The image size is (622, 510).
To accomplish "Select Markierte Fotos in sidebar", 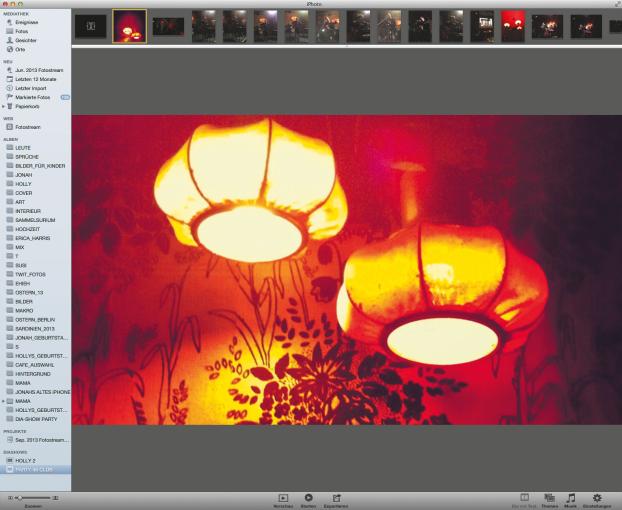I will (30, 97).
